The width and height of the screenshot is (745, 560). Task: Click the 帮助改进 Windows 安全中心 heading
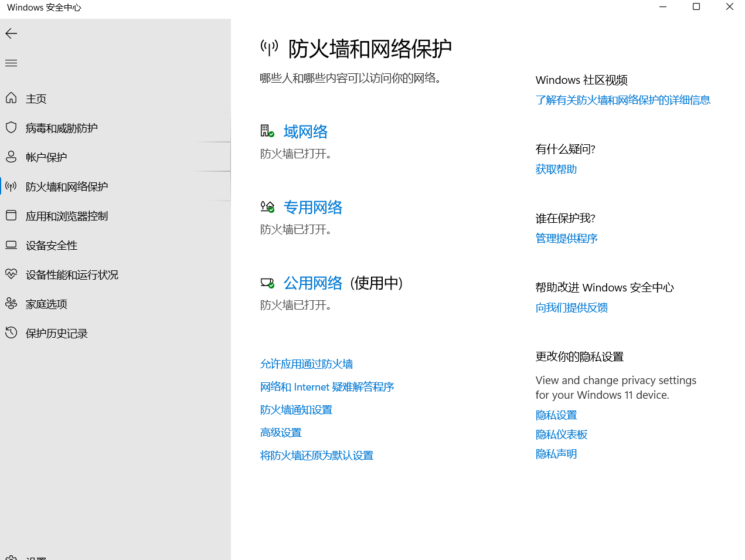coord(605,288)
